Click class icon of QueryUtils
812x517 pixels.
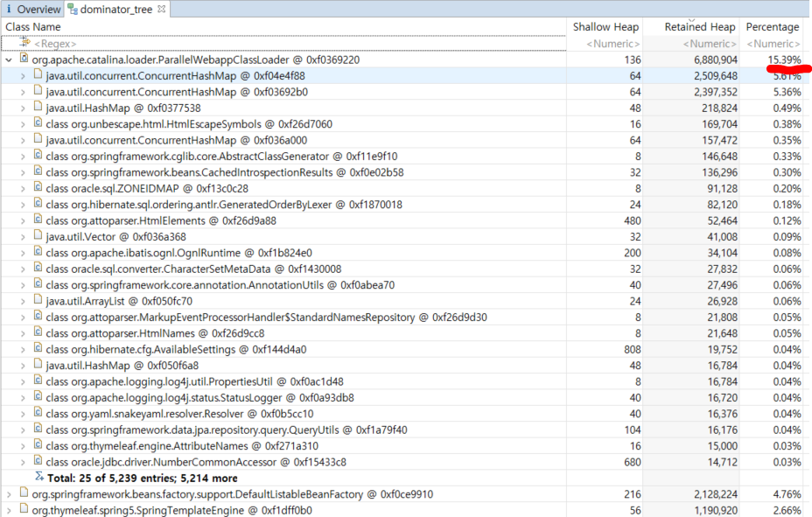click(x=38, y=429)
